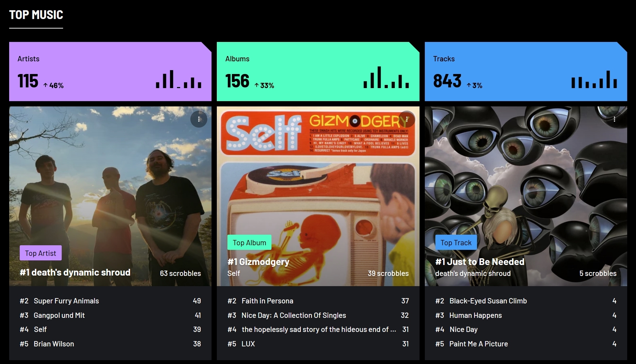This screenshot has height=364, width=636.
Task: Click the Albums 33% increase arrow
Action: (257, 85)
